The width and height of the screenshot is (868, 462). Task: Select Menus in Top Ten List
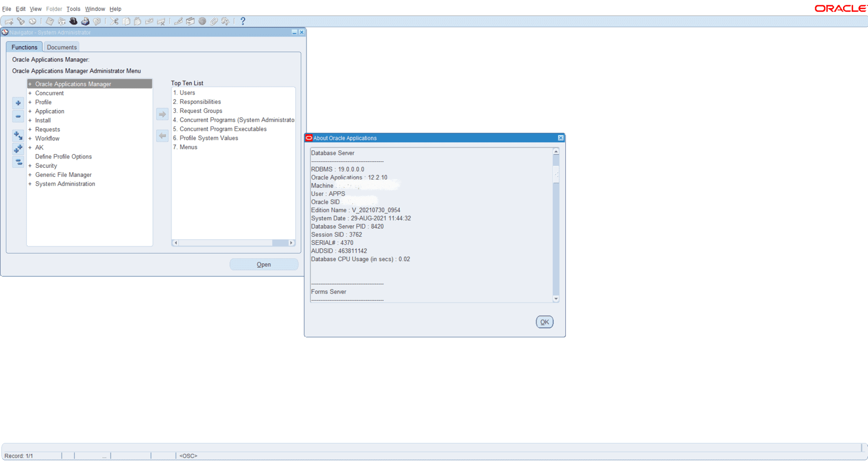coord(185,147)
